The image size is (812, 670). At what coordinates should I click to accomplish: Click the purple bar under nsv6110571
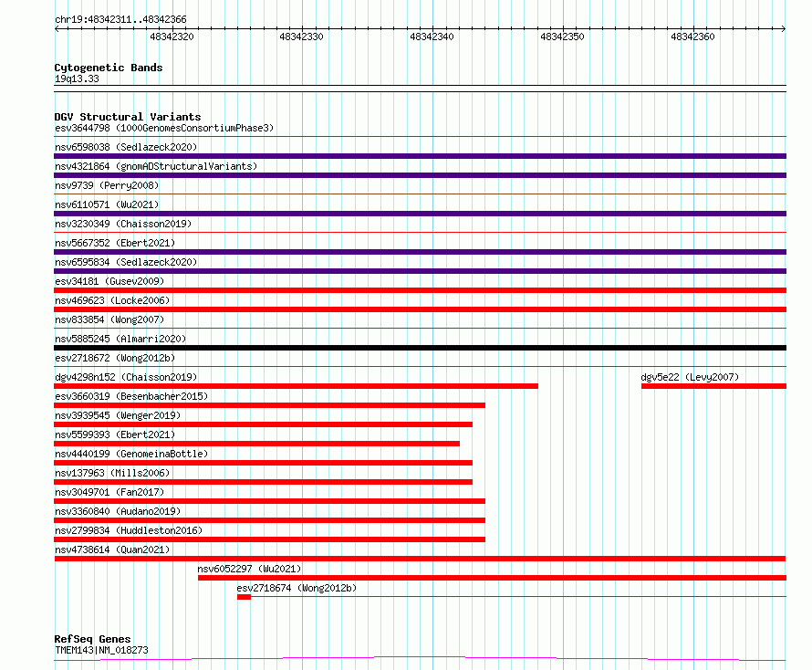(x=420, y=214)
